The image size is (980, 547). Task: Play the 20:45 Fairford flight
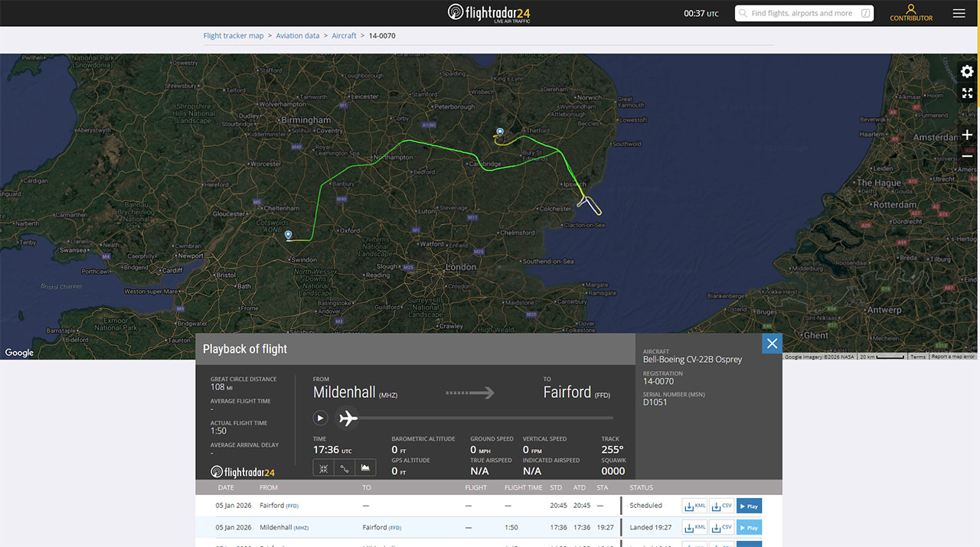[749, 506]
